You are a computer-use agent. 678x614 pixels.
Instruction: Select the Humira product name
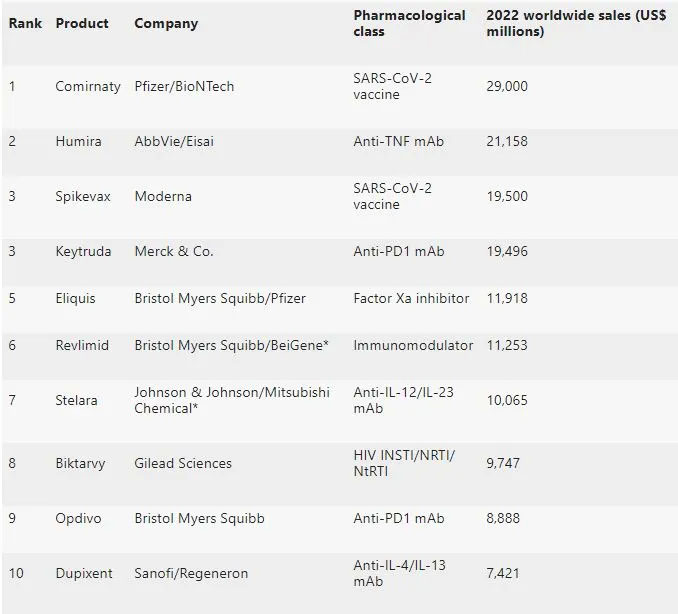78,141
